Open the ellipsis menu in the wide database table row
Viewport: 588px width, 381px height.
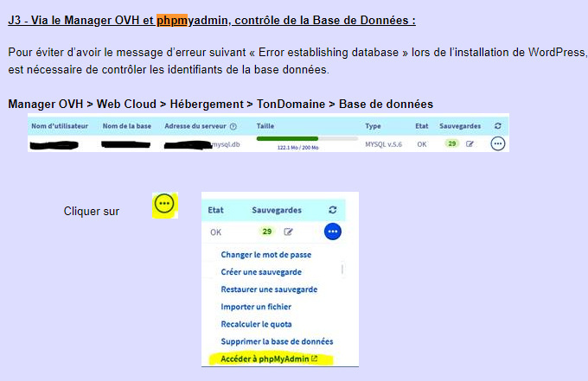pyautogui.click(x=497, y=144)
